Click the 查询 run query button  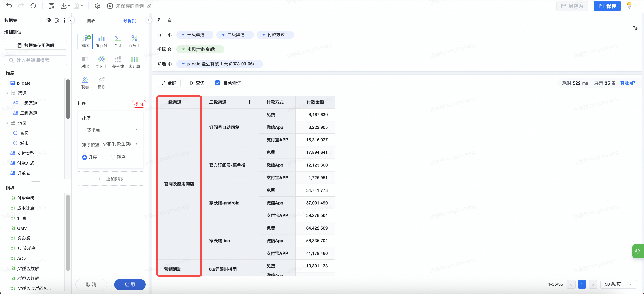[x=197, y=83]
